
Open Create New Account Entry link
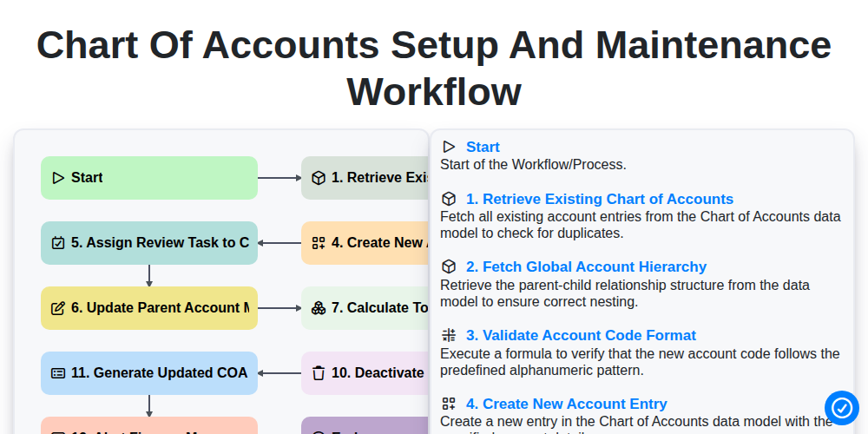pos(566,404)
